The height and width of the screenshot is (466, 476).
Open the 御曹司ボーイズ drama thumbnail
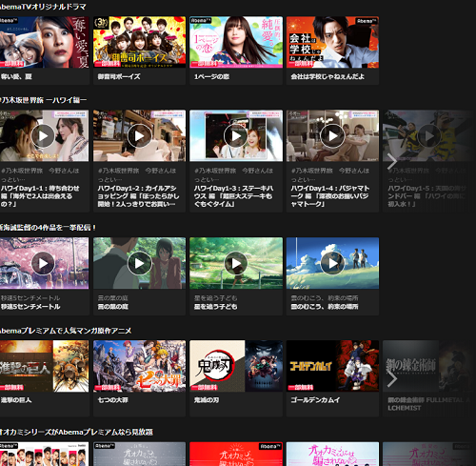click(139, 42)
